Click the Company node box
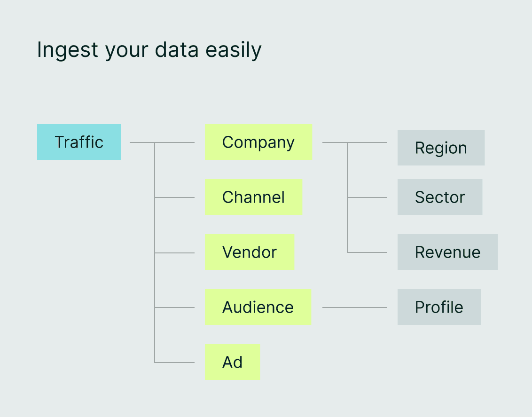 click(x=258, y=142)
